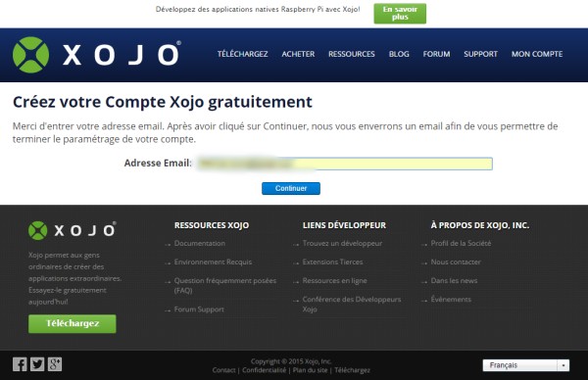588x380 pixels.
Task: Open MON COMPTE menu
Action: (537, 54)
